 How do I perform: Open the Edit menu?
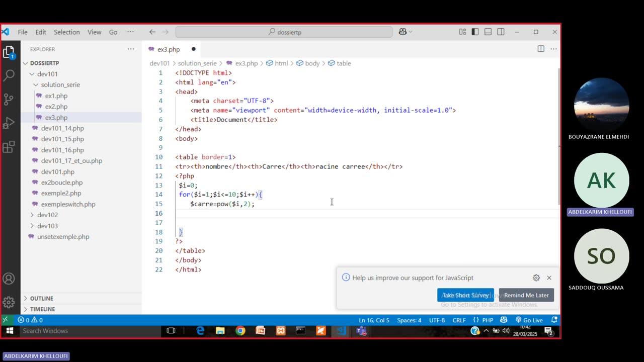[x=41, y=32]
